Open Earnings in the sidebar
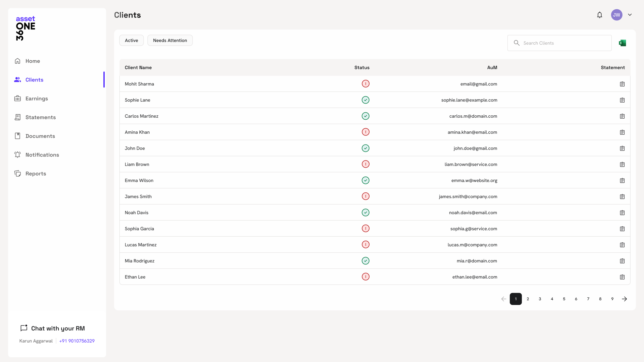644x362 pixels. tap(37, 99)
